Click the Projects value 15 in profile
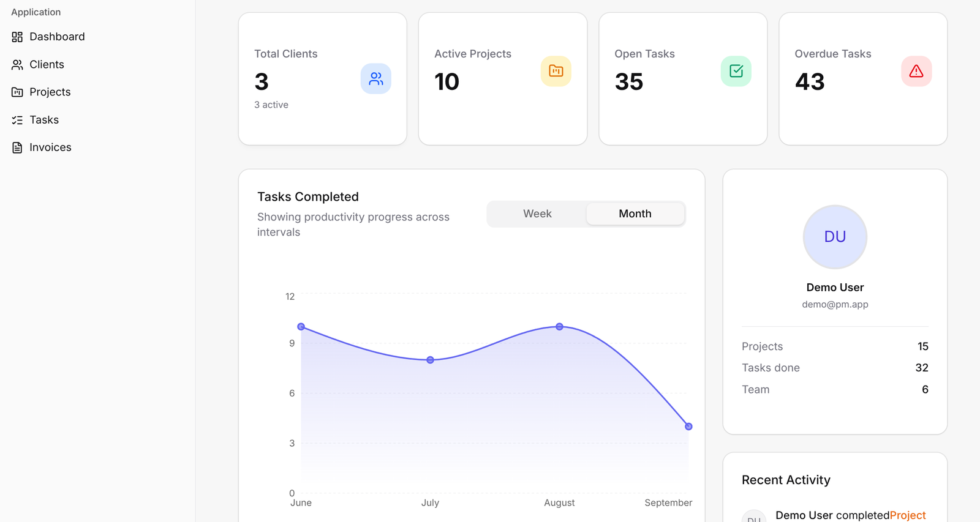The height and width of the screenshot is (522, 980). click(x=923, y=346)
